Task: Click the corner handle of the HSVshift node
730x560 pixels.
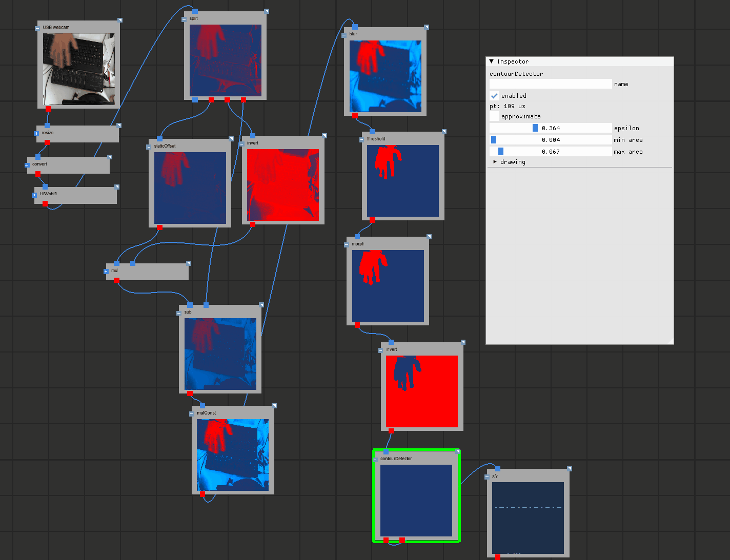Action: (x=117, y=187)
